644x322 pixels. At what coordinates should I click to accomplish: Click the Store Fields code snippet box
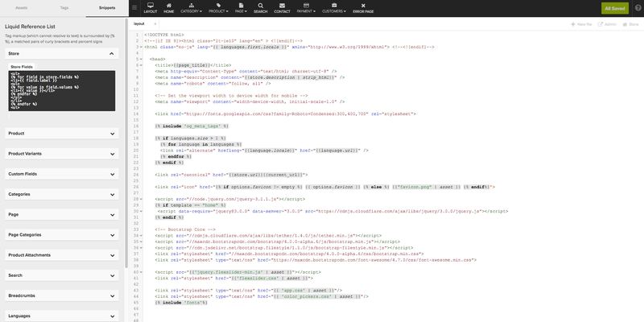coord(62,91)
